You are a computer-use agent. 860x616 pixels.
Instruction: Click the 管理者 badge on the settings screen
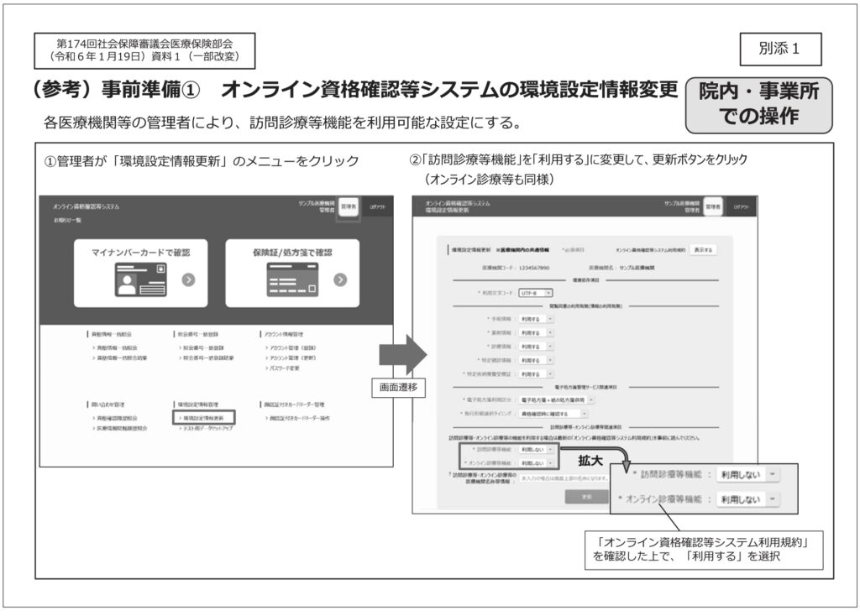(x=712, y=206)
